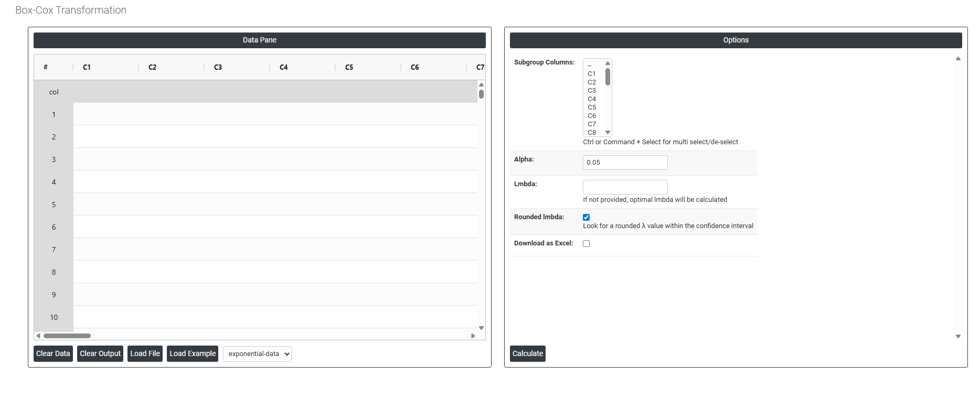Click the C3 column header

tap(218, 67)
